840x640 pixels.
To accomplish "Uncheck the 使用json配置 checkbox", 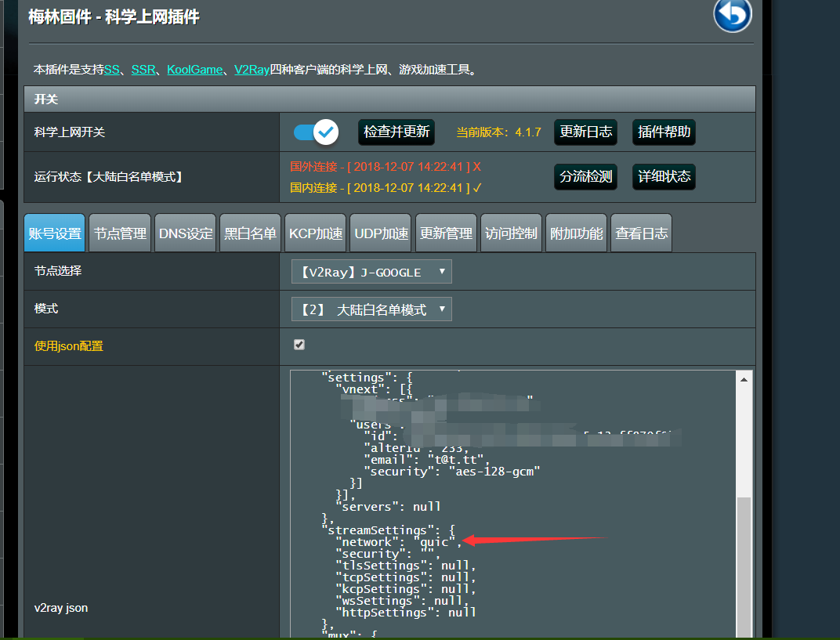I will coord(299,345).
